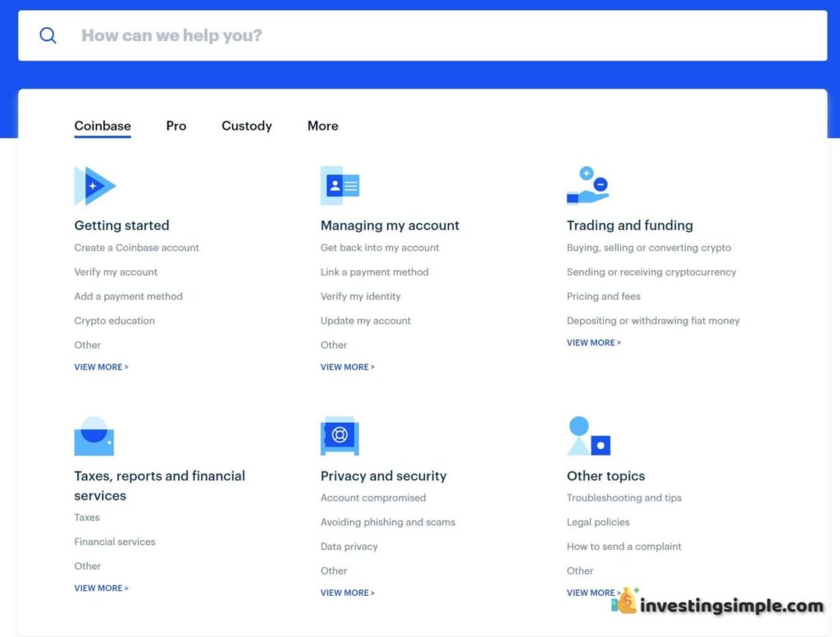This screenshot has height=637, width=840.
Task: Open Crypto education link
Action: [114, 321]
